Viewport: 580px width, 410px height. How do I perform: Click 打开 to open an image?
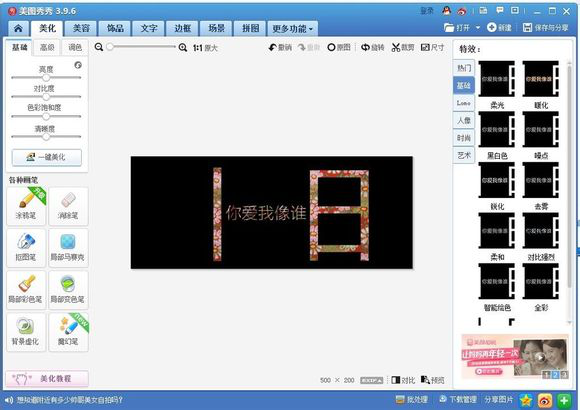pos(457,28)
